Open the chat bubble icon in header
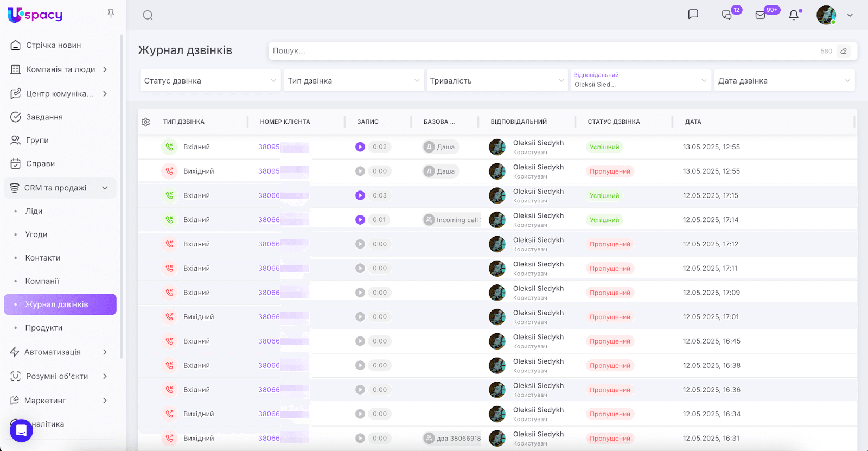The image size is (868, 451). [693, 15]
